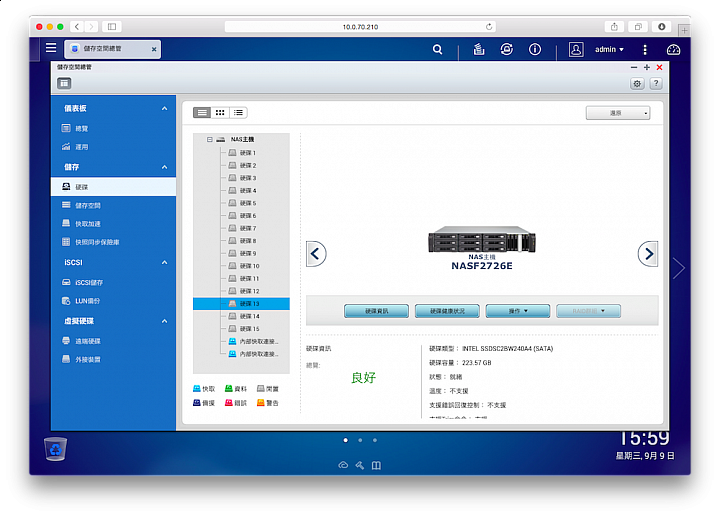Open the QTS main hamburger menu
This screenshot has height=518, width=720.
click(x=51, y=48)
